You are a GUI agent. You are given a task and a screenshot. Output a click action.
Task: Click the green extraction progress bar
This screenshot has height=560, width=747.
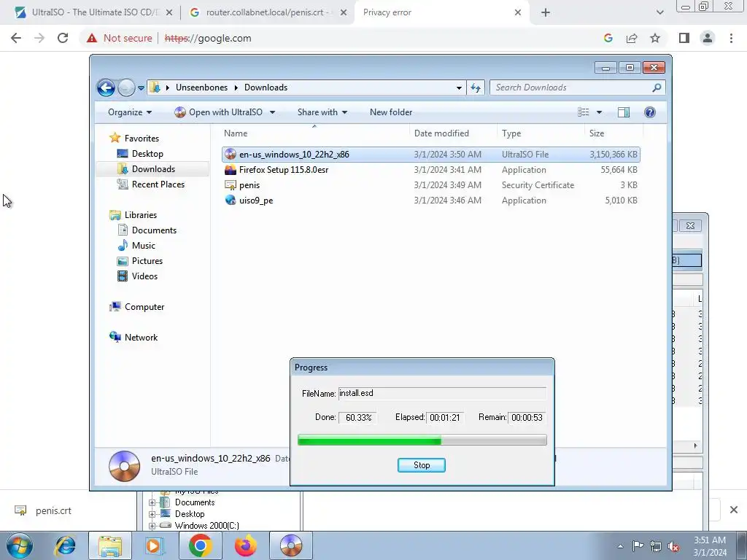tap(422, 440)
